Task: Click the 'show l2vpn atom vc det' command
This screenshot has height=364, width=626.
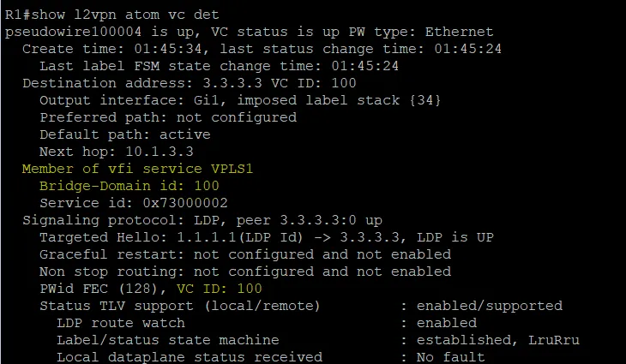Action: (125, 15)
